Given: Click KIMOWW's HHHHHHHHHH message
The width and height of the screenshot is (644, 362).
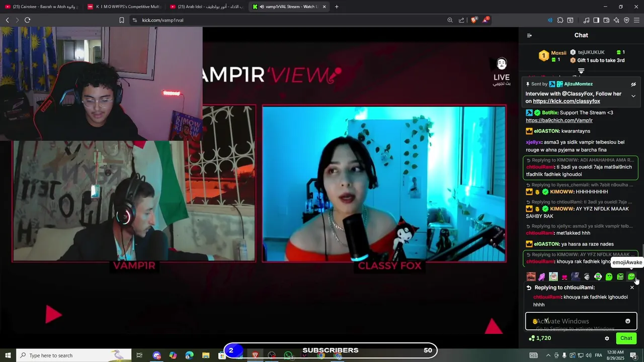Looking at the screenshot, I should 592,192.
